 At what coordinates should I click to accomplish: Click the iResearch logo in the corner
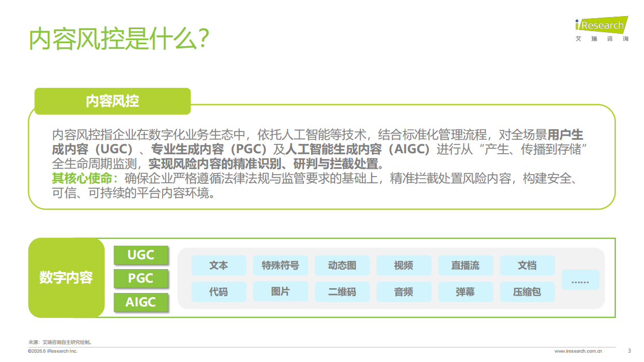pos(601,25)
